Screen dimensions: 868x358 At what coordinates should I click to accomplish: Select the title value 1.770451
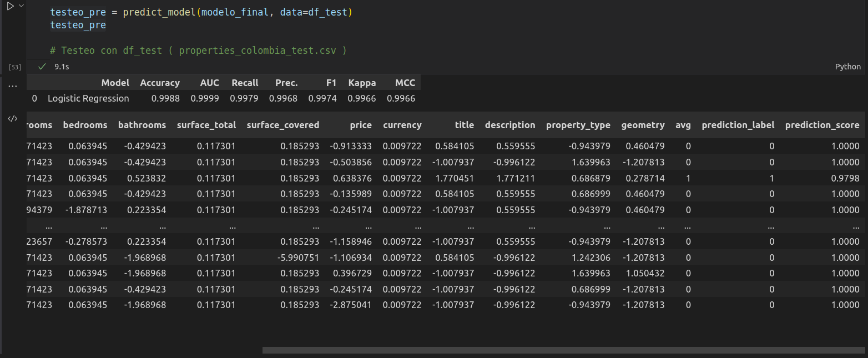(x=455, y=178)
